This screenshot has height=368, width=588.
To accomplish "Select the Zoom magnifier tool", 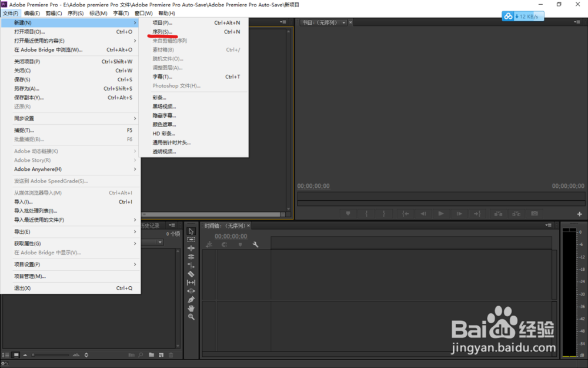I will tap(191, 317).
